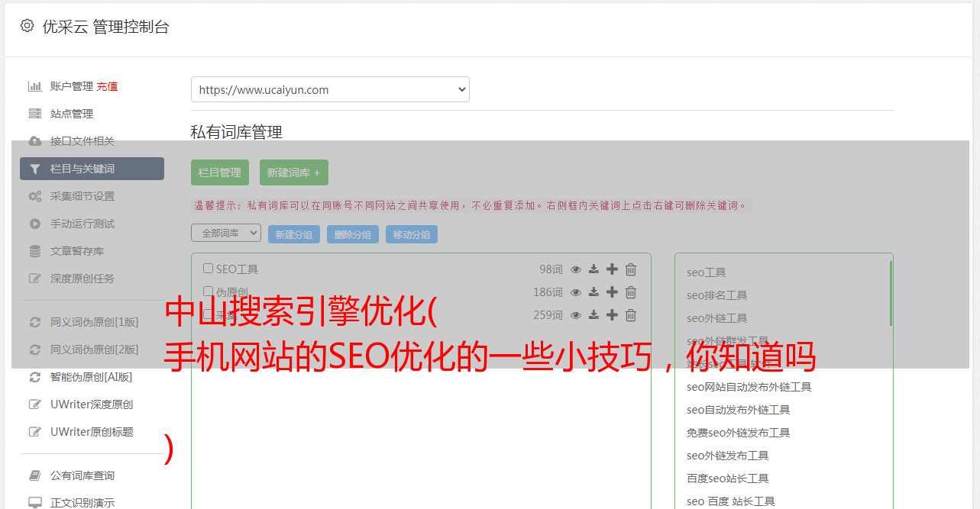Select keyword 百度seo站长工具
Screen dimensions: 980x509
[727, 478]
